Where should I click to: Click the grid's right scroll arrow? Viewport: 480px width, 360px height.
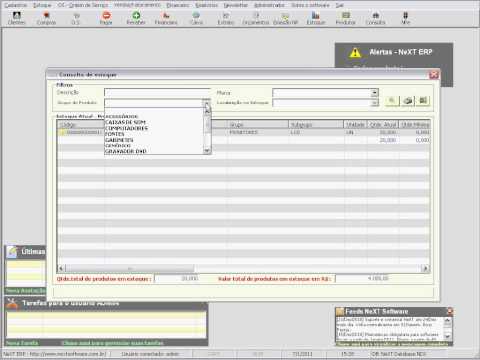[x=425, y=268]
